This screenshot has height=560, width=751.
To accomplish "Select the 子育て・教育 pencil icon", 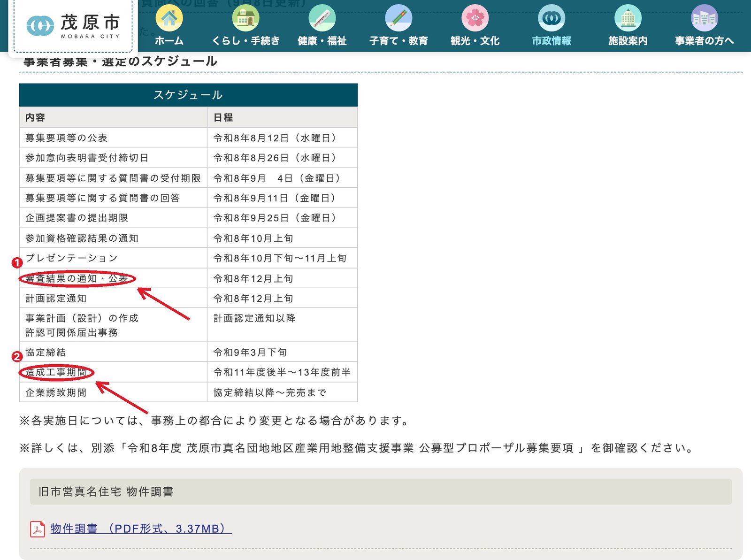I will click(398, 18).
